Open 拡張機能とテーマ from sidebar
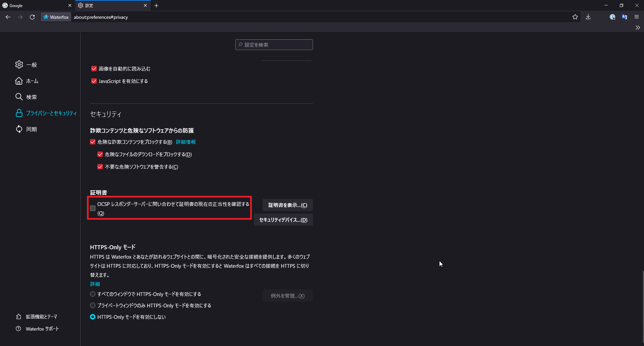The width and height of the screenshot is (644, 346). 37,317
